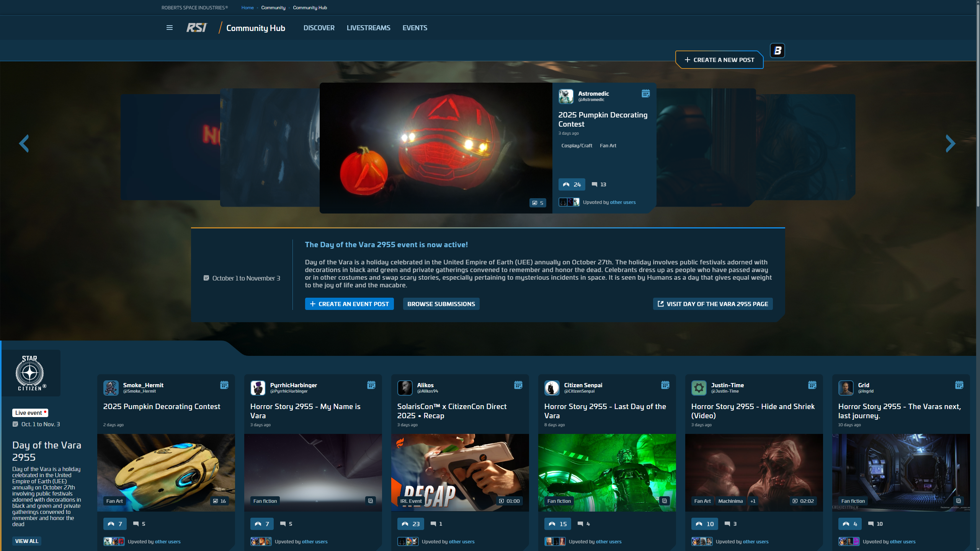
Task: Click the calendar icon on Astromedic's featured post
Action: click(645, 93)
